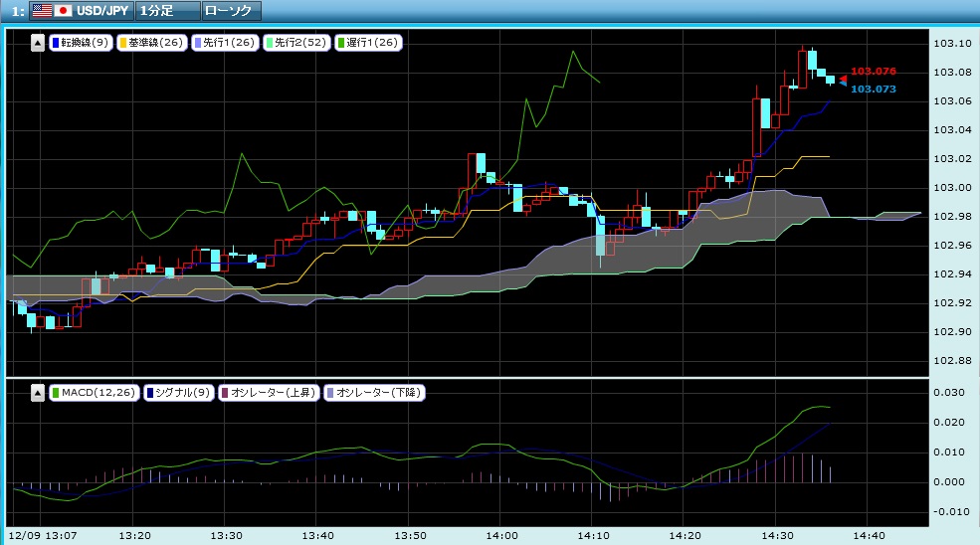Image resolution: width=980 pixels, height=545 pixels.
Task: Open the USD/JPY currency pair selector
Action: (x=82, y=11)
